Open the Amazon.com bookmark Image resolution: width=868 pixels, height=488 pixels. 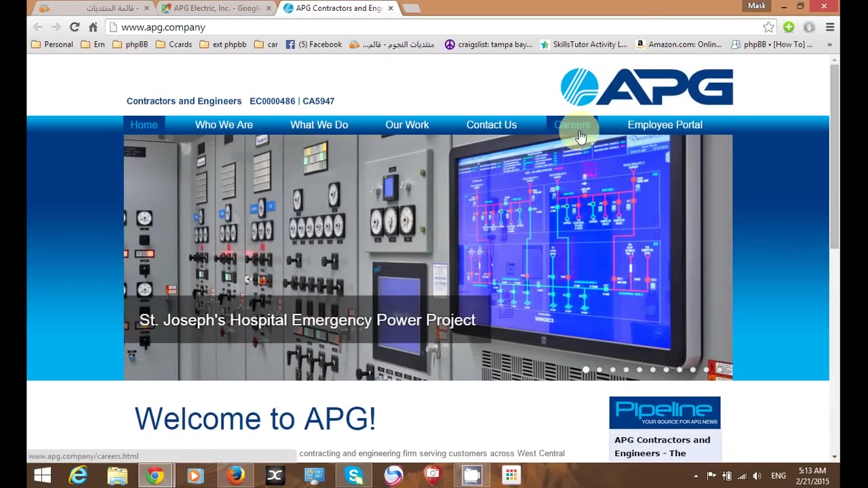tap(678, 44)
